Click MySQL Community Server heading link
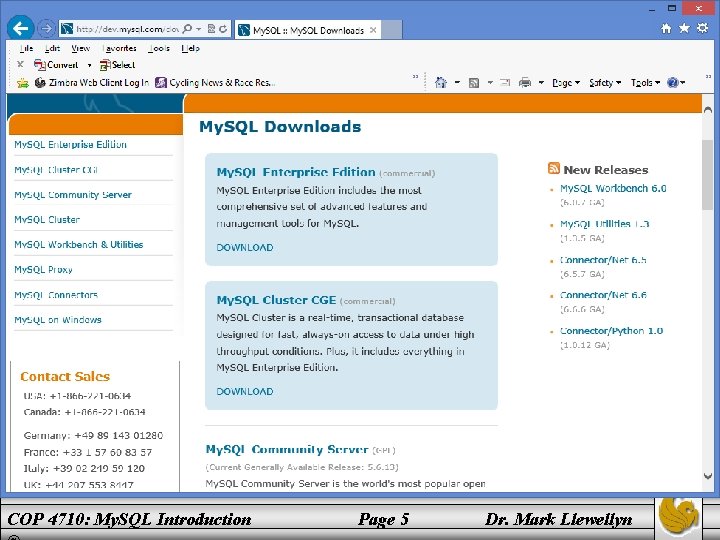720x540 pixels. coord(287,449)
